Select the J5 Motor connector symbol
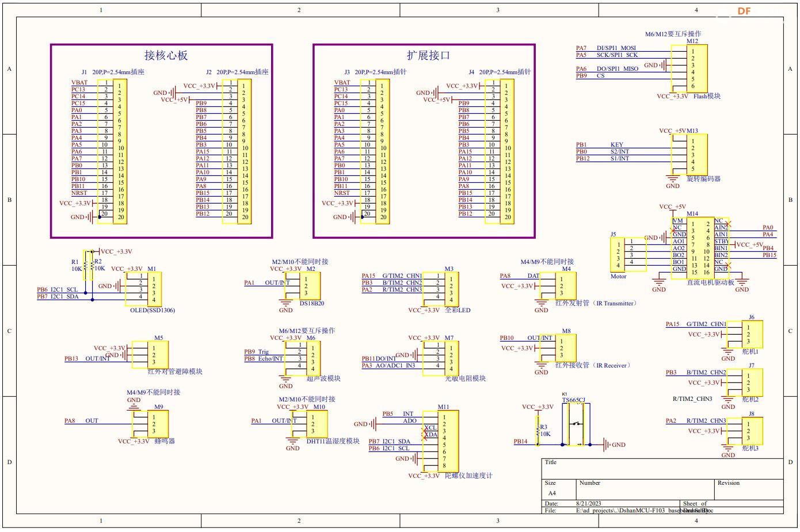The height and width of the screenshot is (532, 800). pyautogui.click(x=628, y=255)
